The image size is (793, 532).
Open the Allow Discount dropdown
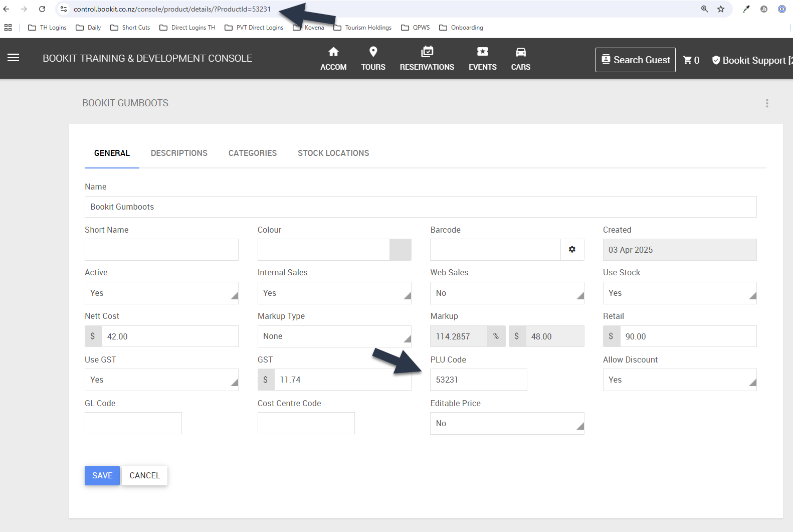pyautogui.click(x=680, y=380)
